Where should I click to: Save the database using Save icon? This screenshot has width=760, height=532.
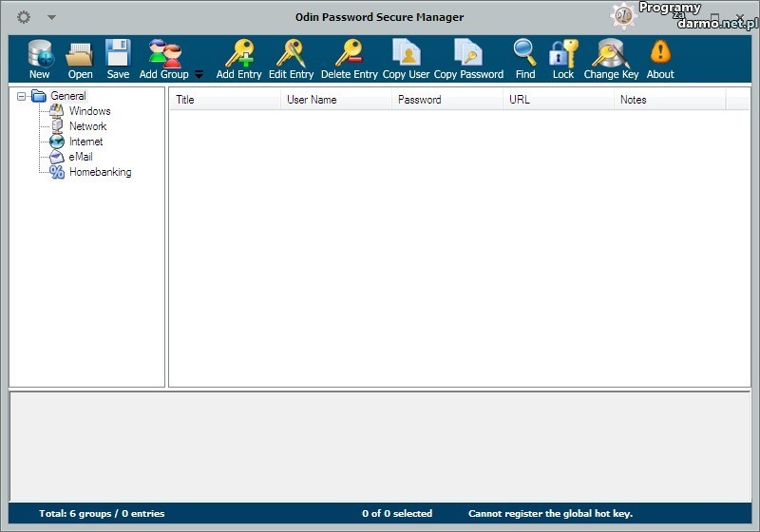click(118, 55)
